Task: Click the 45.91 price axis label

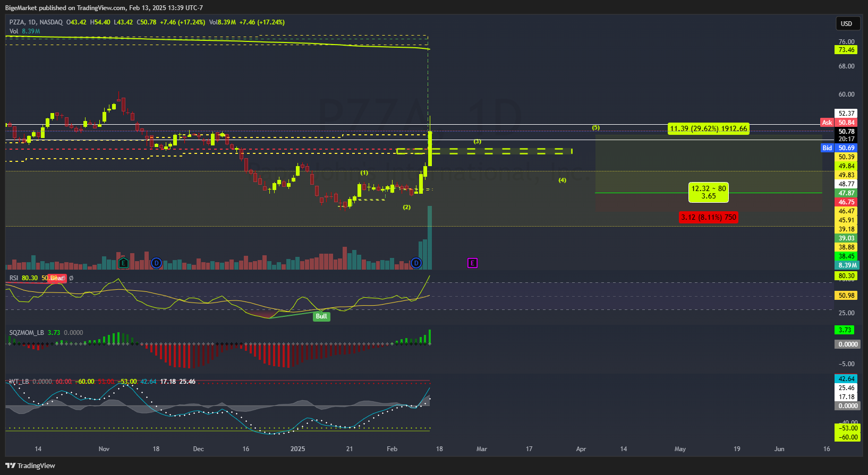Action: coord(846,220)
